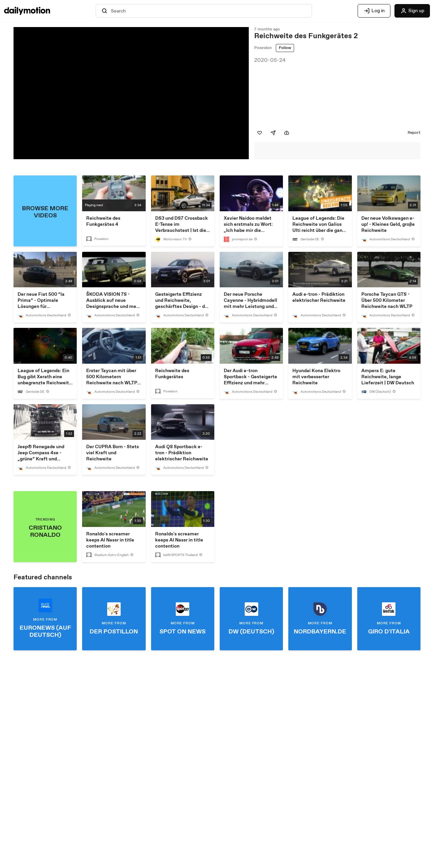Click Poseidon avatar under Reichweite des Funkgerätes 4
Viewport: 434px width, 868px height.
point(89,239)
